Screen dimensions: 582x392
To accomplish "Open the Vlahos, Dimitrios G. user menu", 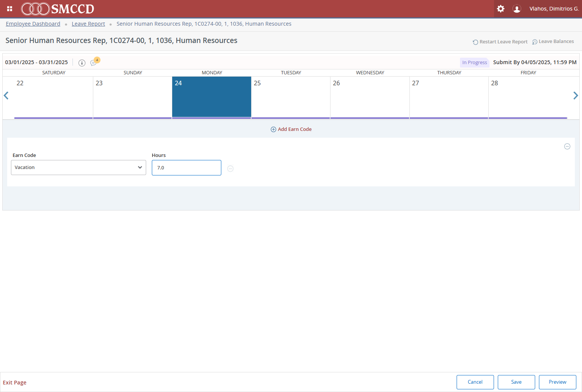I will tap(554, 9).
